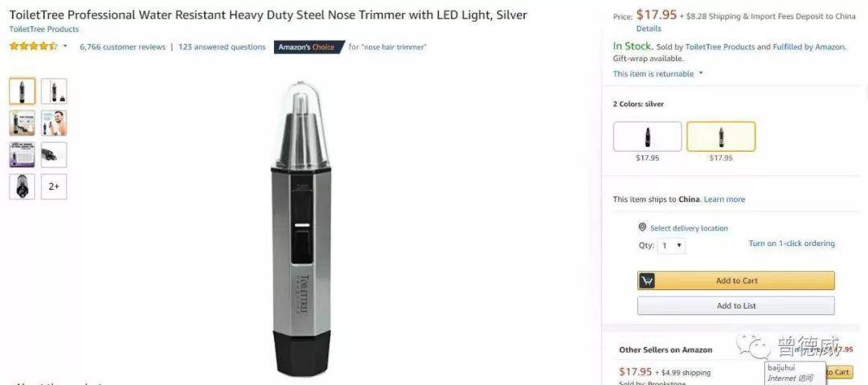Image resolution: width=868 pixels, height=385 pixels.
Task: Click Select delivery location link
Action: coord(689,228)
